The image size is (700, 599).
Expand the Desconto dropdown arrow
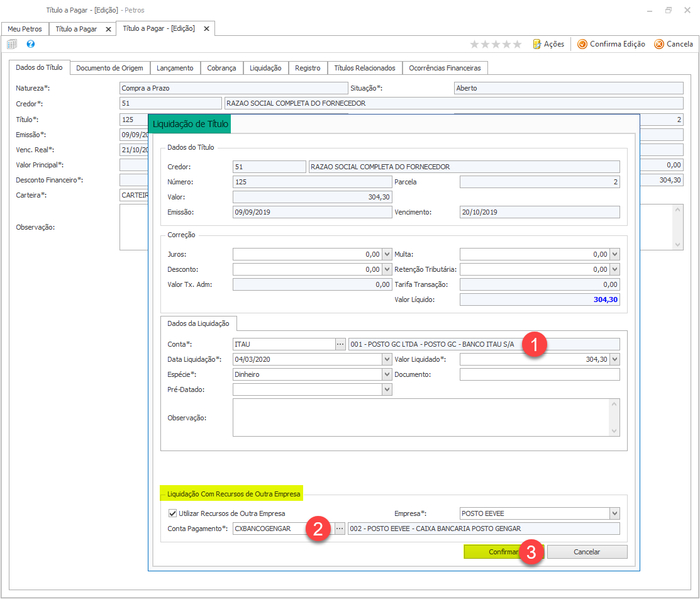pyautogui.click(x=387, y=269)
